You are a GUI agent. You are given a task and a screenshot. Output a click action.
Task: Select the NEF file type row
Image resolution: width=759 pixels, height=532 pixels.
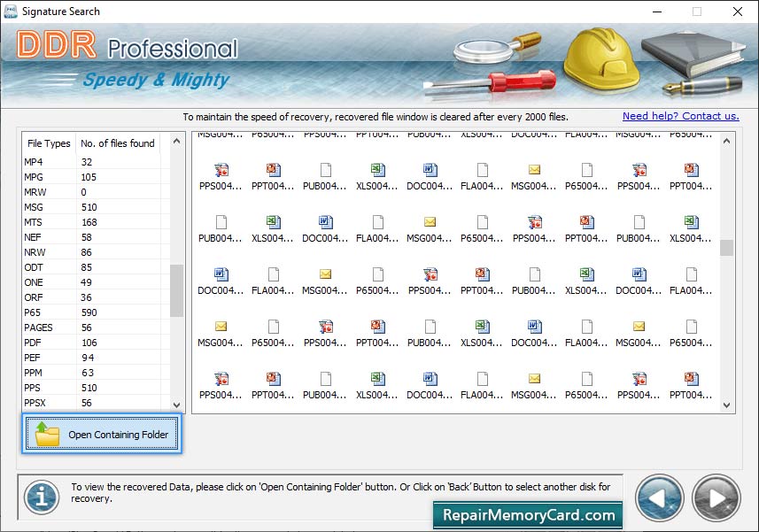coord(96,236)
